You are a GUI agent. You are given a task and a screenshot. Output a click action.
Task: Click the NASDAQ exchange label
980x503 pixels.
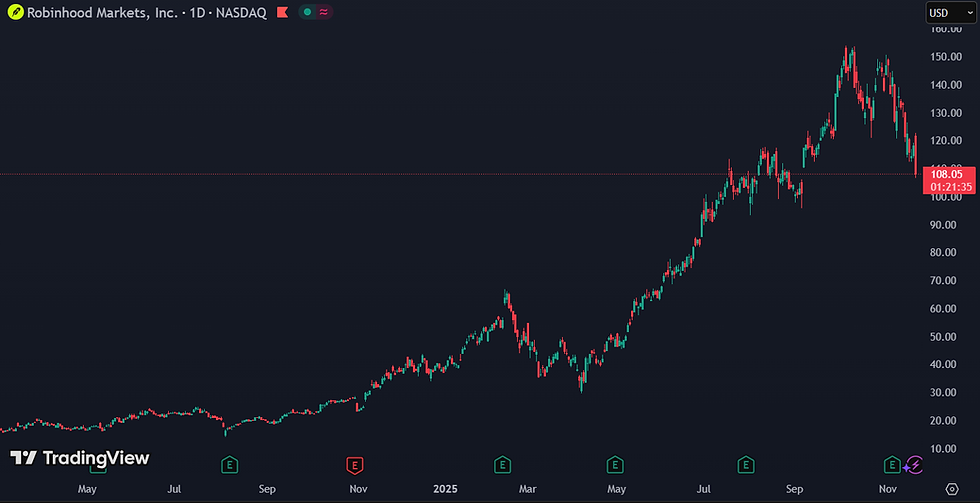[241, 12]
